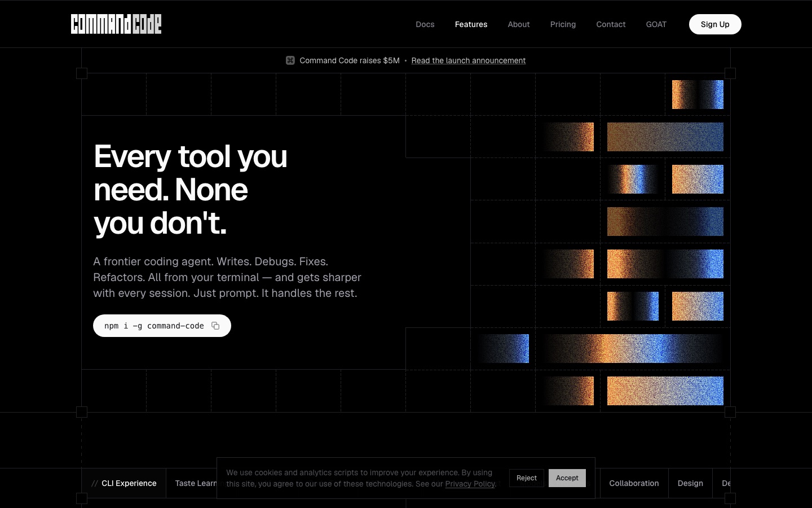This screenshot has width=812, height=508.
Task: Click the command icon beside the funding announcement
Action: click(x=290, y=60)
